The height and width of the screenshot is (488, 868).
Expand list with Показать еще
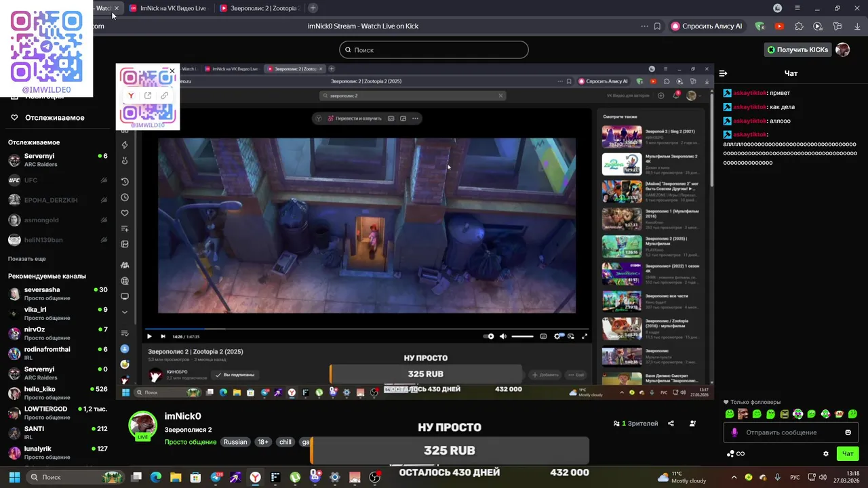click(27, 259)
